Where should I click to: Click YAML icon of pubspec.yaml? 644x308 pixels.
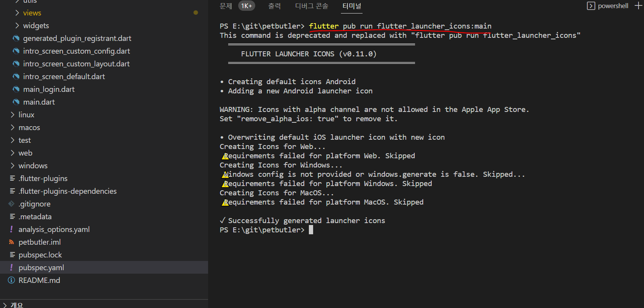12,267
